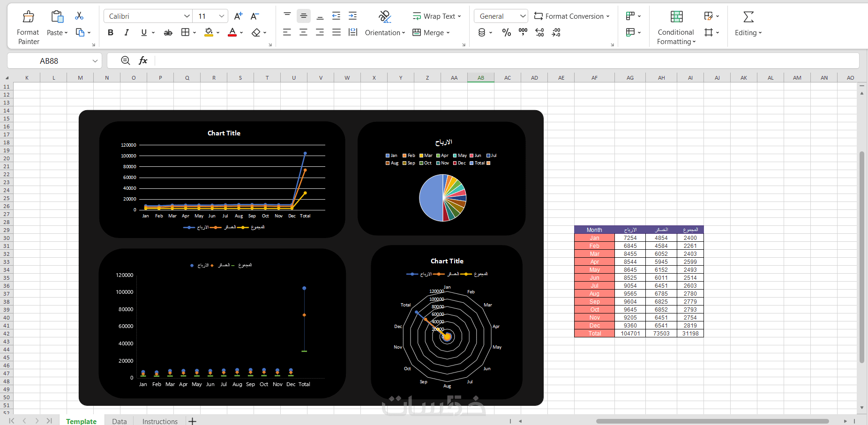Toggle middle vertical alignment

pyautogui.click(x=304, y=16)
